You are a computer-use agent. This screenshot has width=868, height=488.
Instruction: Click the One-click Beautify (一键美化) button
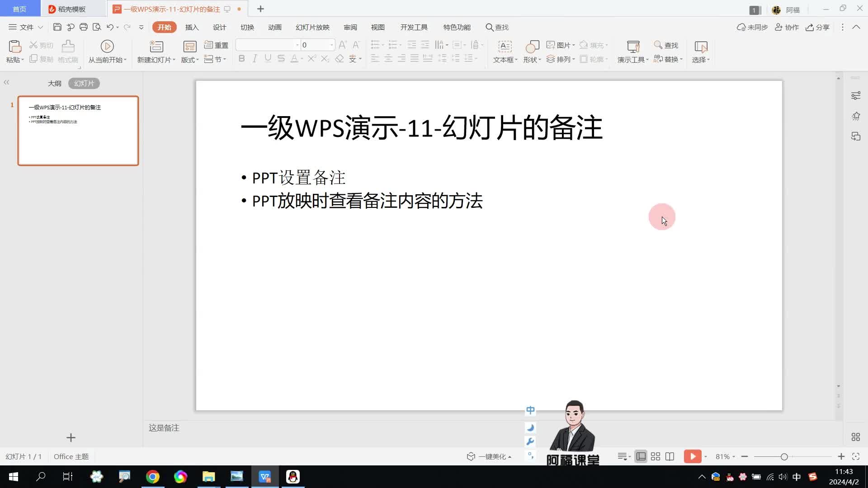pos(490,456)
